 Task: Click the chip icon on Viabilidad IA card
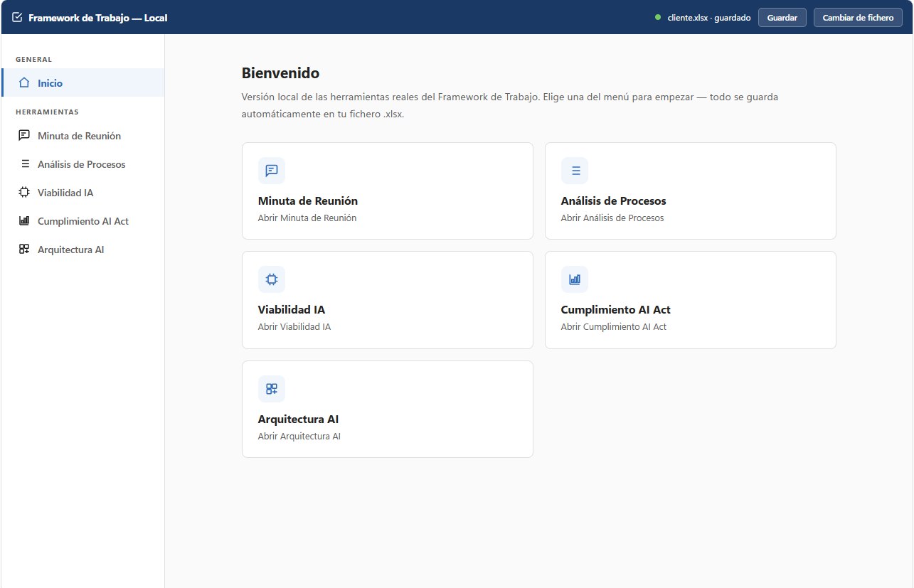click(x=271, y=279)
